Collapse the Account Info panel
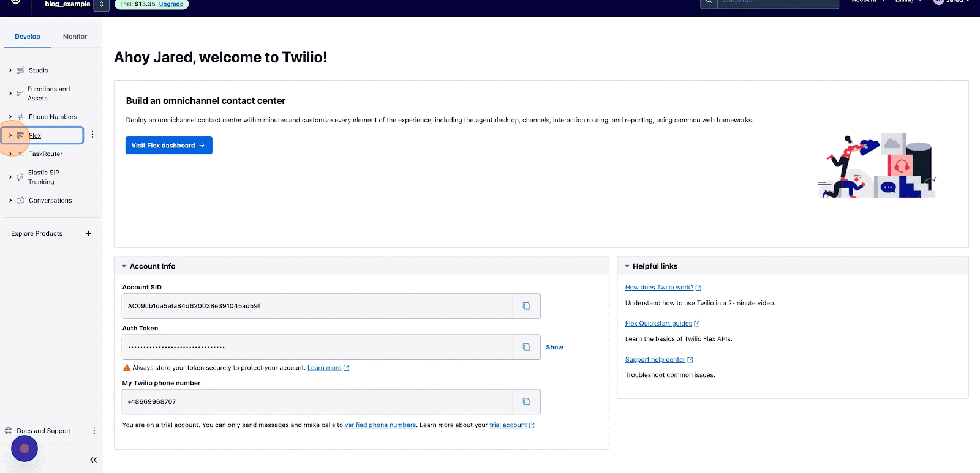980x473 pixels. coord(124,266)
